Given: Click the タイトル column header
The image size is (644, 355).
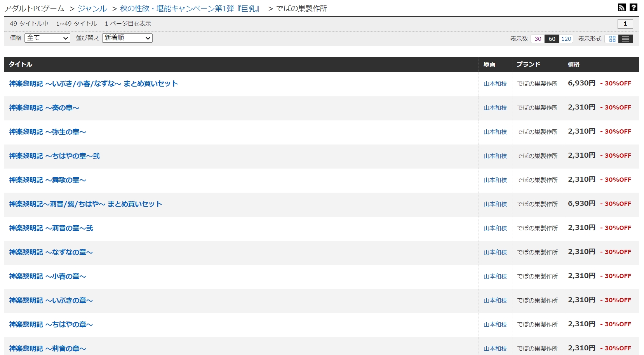Looking at the screenshot, I should (x=21, y=64).
